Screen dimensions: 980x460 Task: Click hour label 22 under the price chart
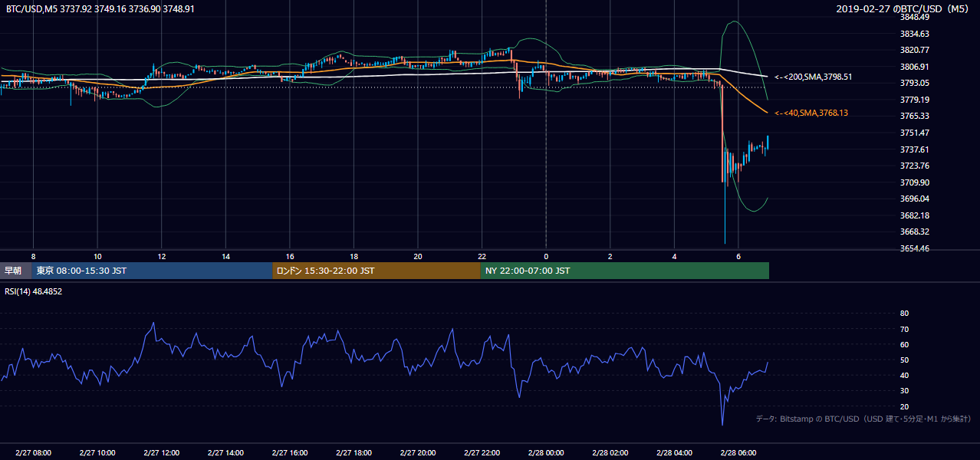click(482, 256)
